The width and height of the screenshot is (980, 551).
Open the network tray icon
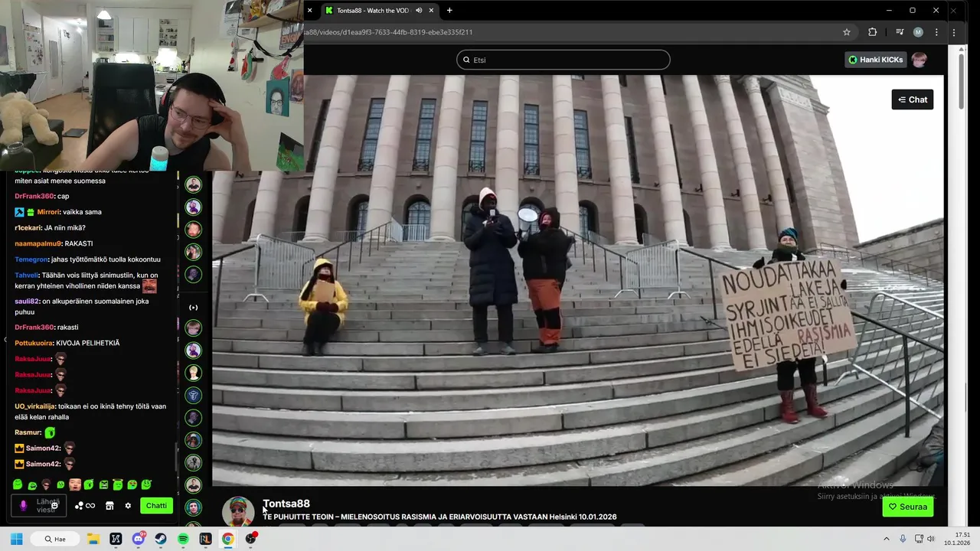(918, 539)
